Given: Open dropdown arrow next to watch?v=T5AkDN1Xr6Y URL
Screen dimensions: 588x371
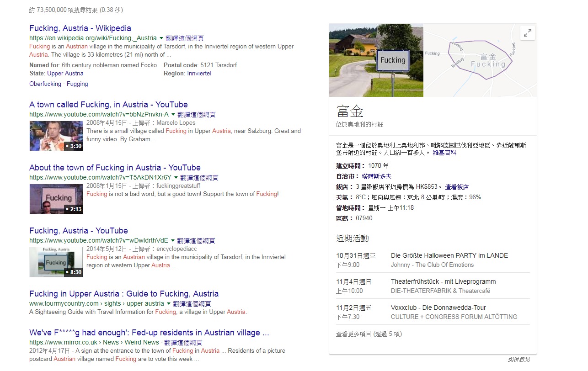Looking at the screenshot, I should 176,177.
